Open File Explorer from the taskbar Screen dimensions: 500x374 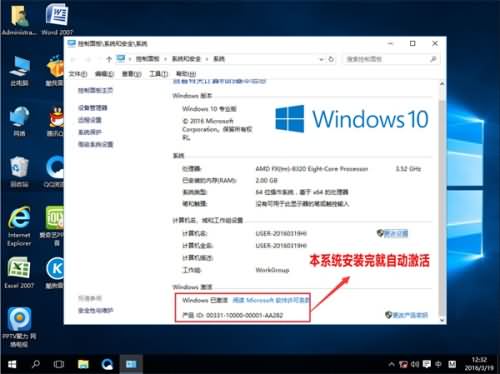83,364
